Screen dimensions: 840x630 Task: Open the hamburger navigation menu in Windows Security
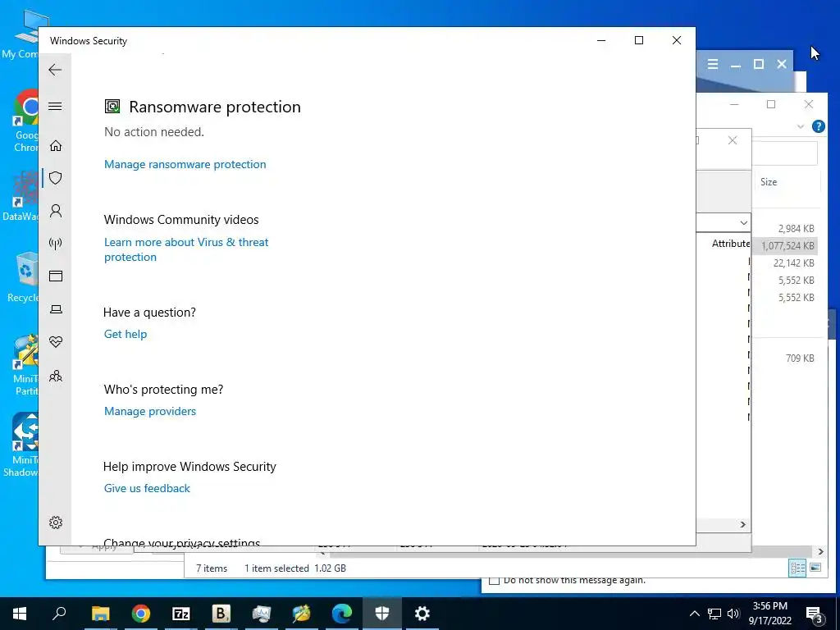[x=55, y=106]
